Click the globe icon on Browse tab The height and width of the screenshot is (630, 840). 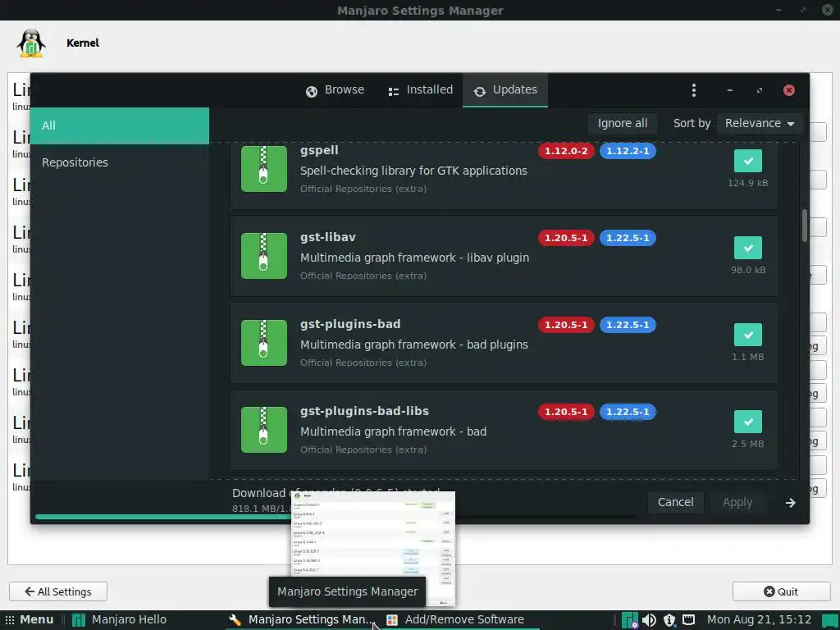click(311, 92)
